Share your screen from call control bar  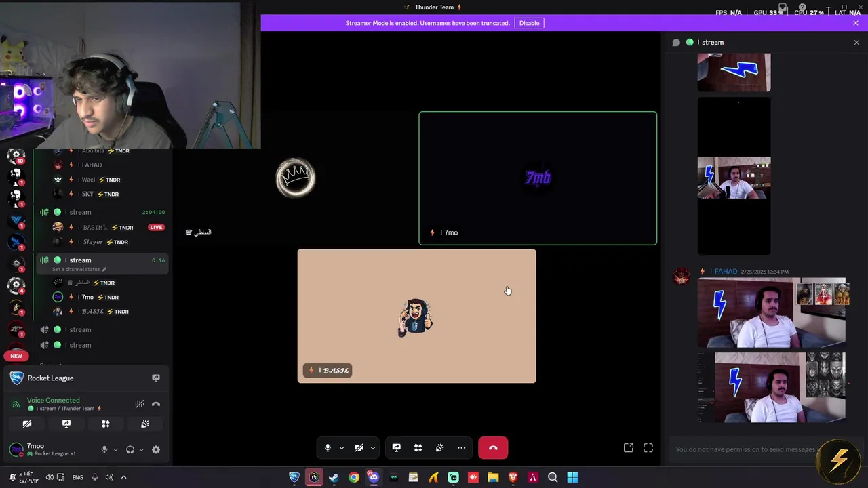click(x=397, y=448)
